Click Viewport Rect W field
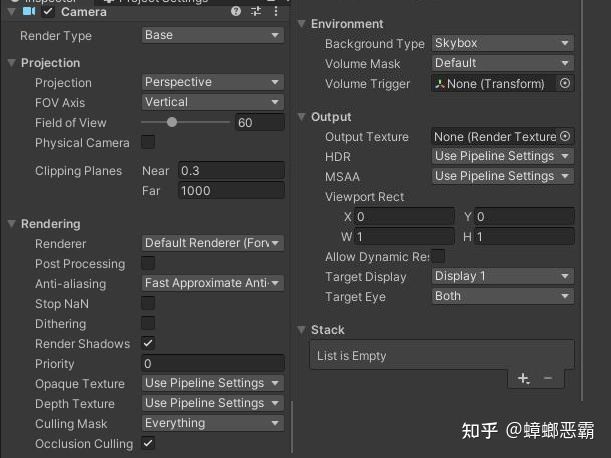 click(404, 236)
